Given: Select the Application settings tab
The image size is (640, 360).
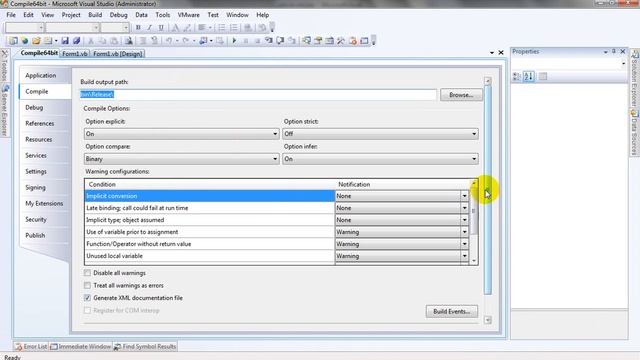Looking at the screenshot, I should click(41, 76).
